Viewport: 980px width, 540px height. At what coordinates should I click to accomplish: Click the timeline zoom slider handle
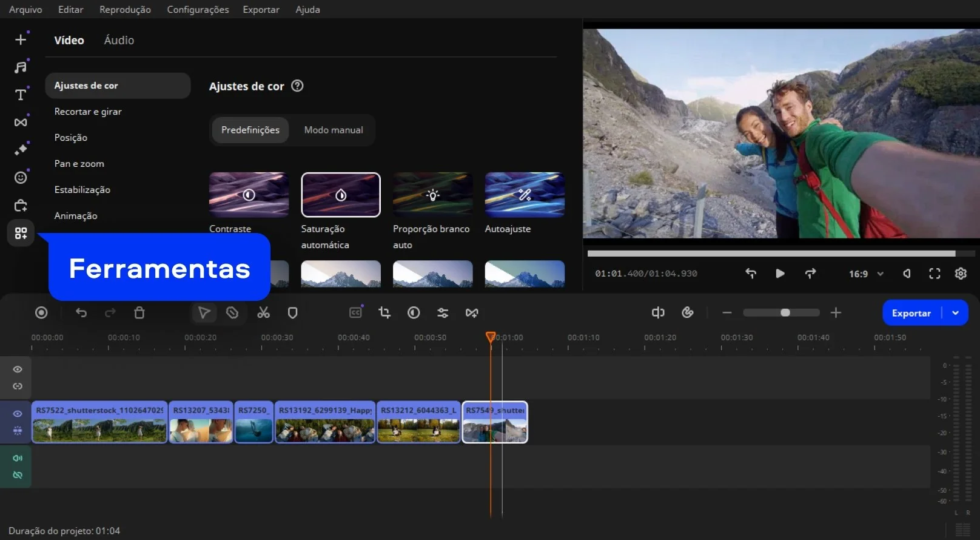point(785,312)
